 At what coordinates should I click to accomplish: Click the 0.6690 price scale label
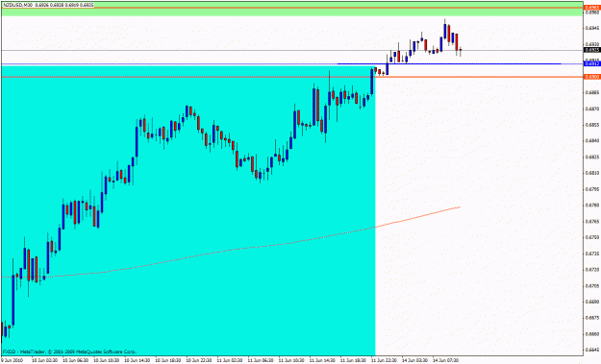tap(592, 302)
